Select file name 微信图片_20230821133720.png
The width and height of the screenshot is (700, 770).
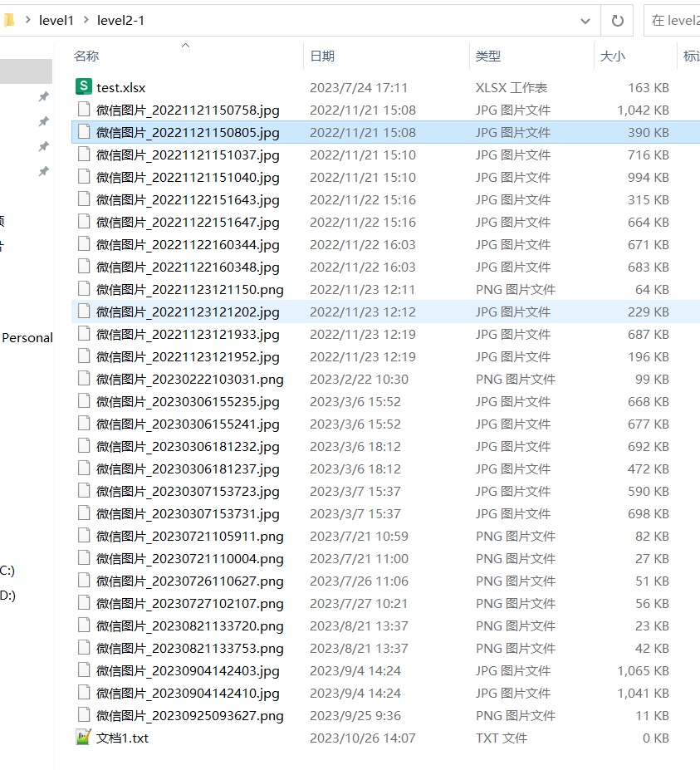click(190, 626)
